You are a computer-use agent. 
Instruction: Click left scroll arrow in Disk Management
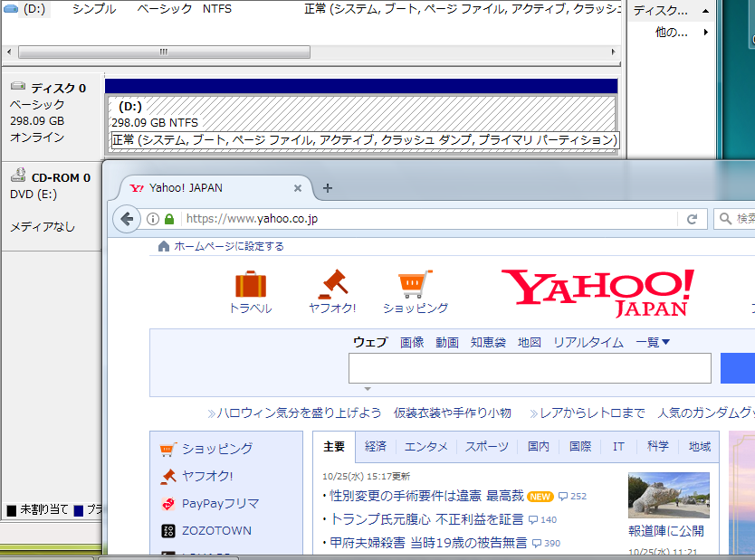coord(9,52)
